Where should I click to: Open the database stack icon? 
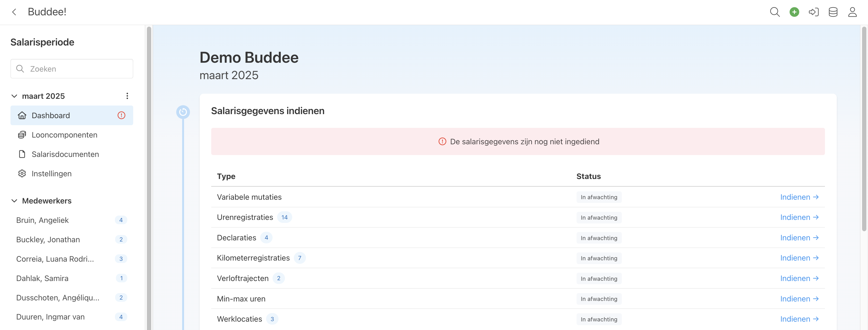click(833, 12)
